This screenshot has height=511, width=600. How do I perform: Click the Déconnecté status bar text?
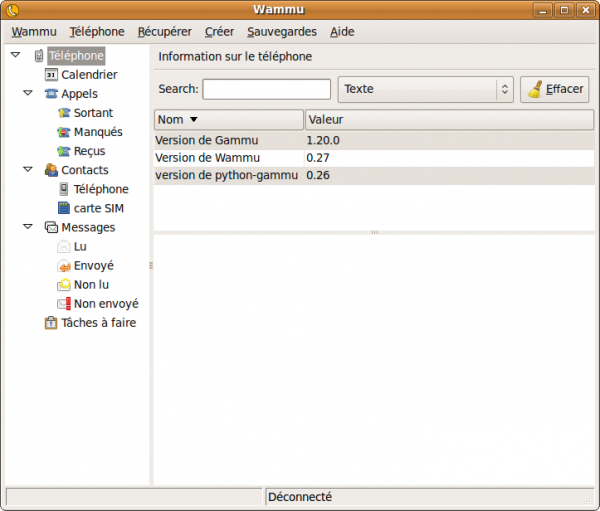click(x=300, y=497)
